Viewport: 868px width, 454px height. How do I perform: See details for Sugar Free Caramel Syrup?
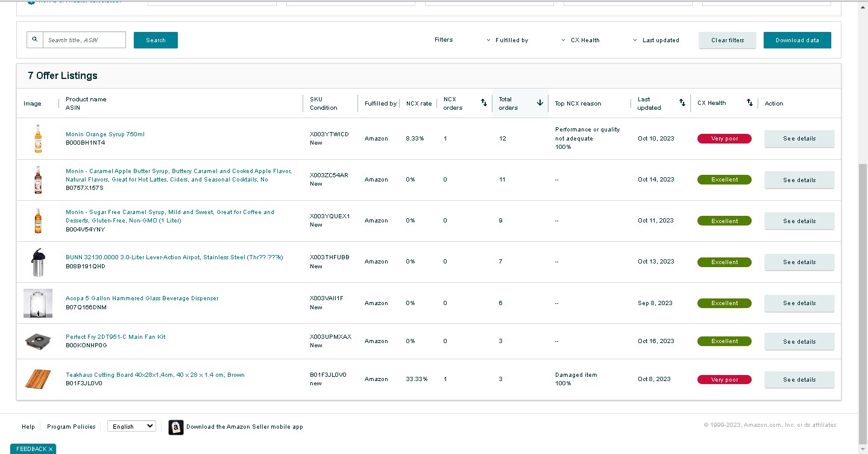pyautogui.click(x=799, y=221)
